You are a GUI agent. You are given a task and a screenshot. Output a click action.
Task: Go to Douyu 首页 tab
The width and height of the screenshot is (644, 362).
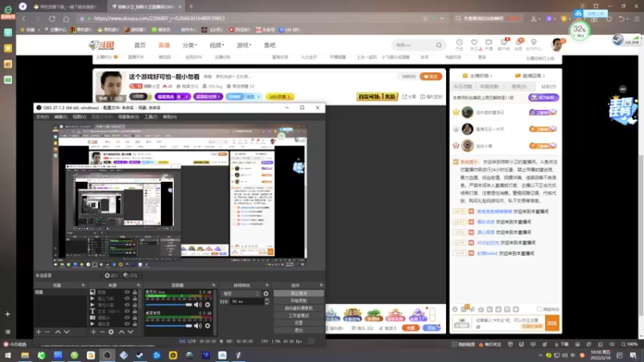tap(139, 45)
